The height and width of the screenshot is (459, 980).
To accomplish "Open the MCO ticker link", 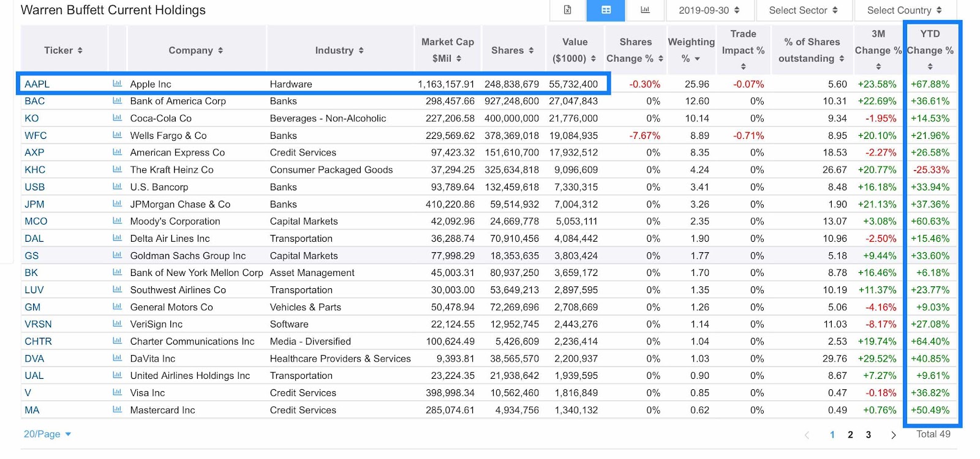I will click(36, 221).
